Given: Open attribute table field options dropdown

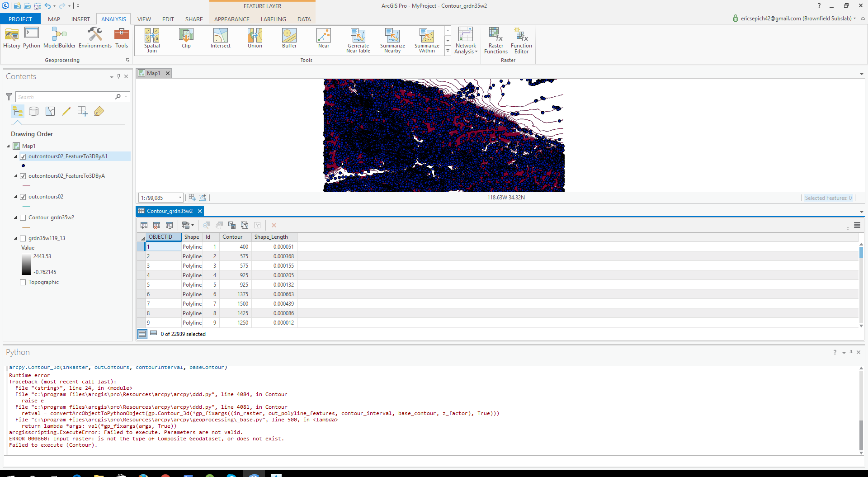Looking at the screenshot, I should [187, 225].
